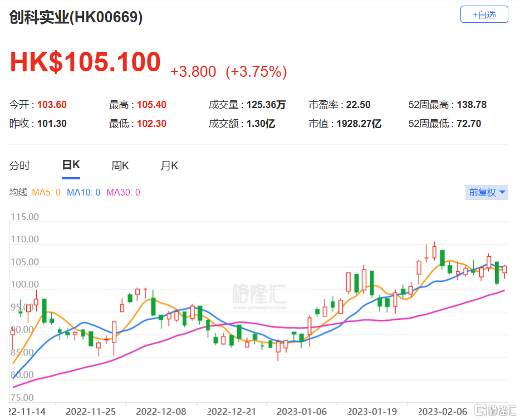Click the 2023-02-06 date axis label

[443, 412]
